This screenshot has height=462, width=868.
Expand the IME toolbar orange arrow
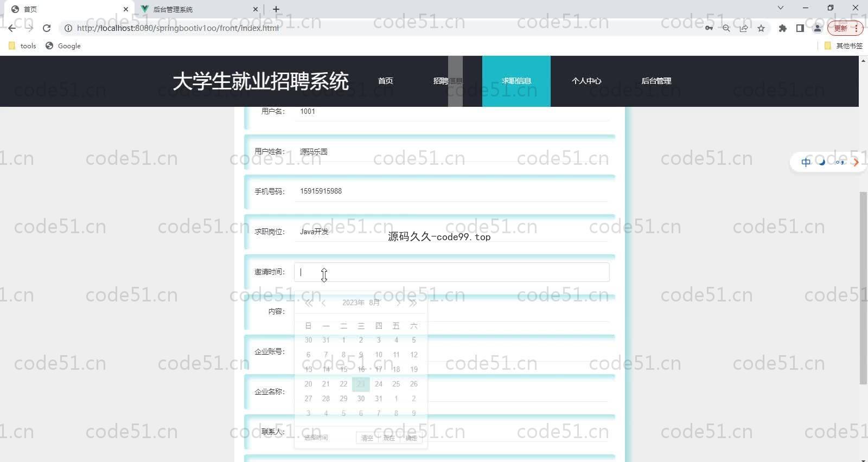click(856, 162)
